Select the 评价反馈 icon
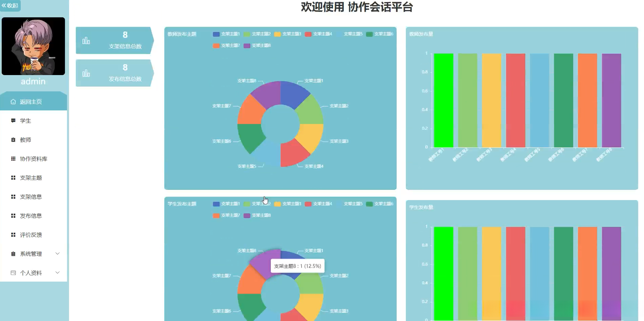Screen dimensions: 644x321 coord(13,235)
